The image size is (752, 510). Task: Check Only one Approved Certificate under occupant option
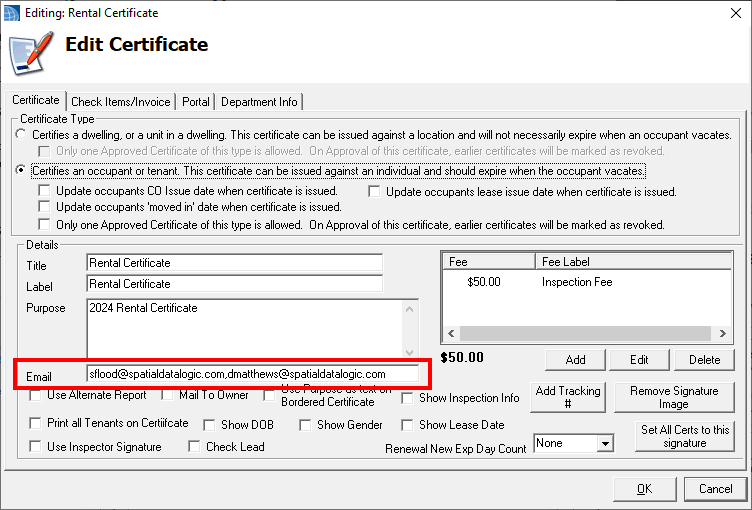coord(44,224)
